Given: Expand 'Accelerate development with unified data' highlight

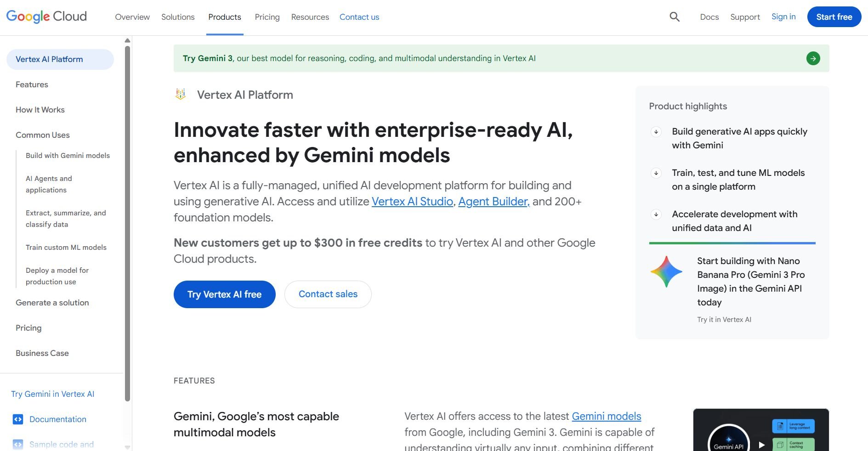Looking at the screenshot, I should [656, 214].
